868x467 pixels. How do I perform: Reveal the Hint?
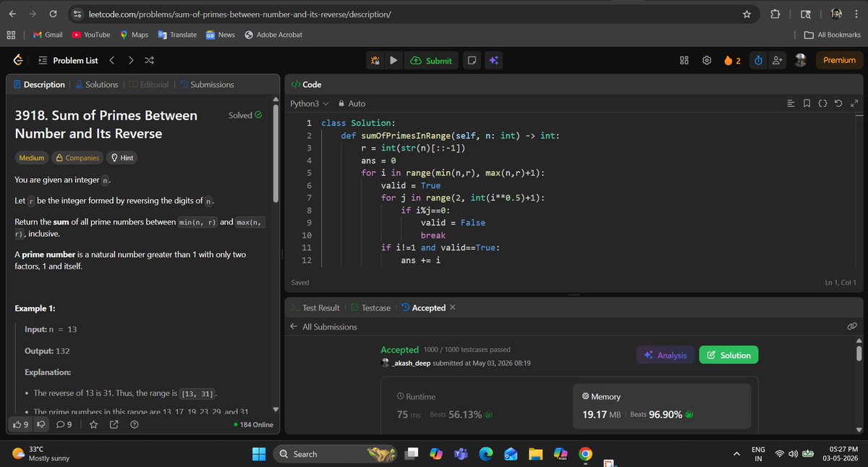click(122, 158)
